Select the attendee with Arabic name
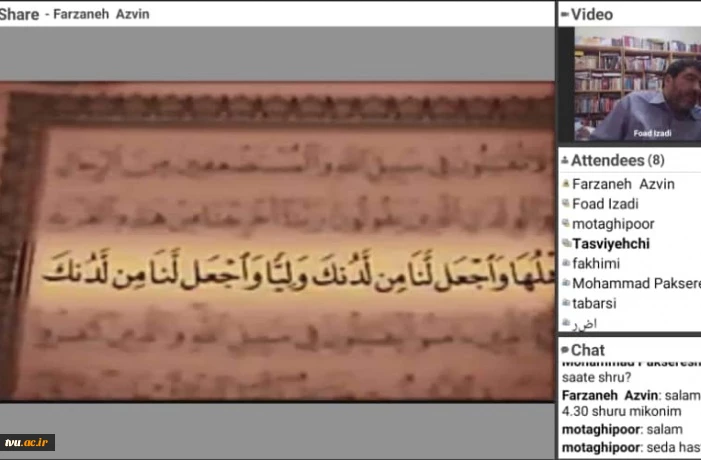701x460 pixels. pos(586,323)
